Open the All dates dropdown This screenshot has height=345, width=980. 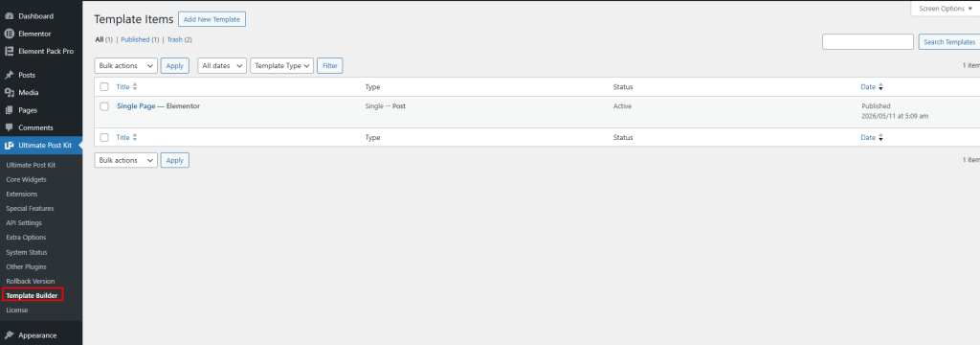click(x=222, y=66)
